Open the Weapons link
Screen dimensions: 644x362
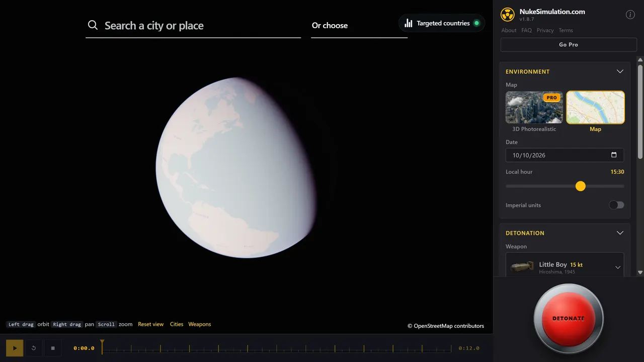coord(200,324)
